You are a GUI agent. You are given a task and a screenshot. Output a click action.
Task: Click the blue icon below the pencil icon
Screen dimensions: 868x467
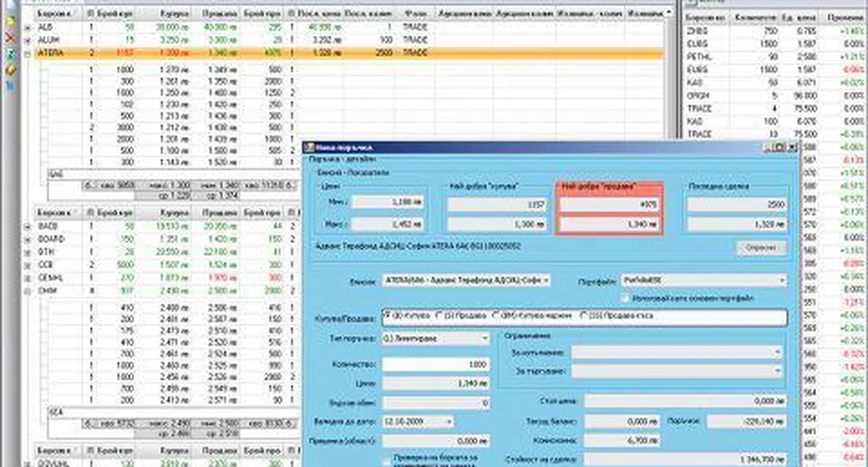tap(10, 86)
